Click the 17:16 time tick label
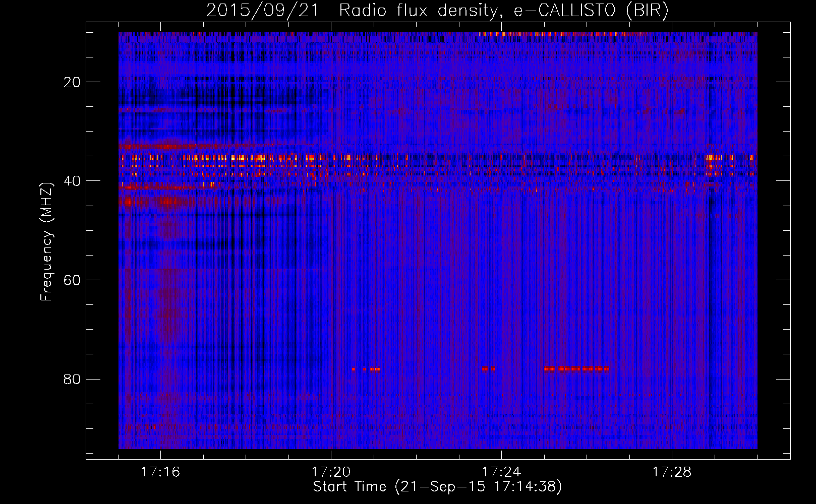Viewport: 816px width, 504px height. click(x=160, y=472)
